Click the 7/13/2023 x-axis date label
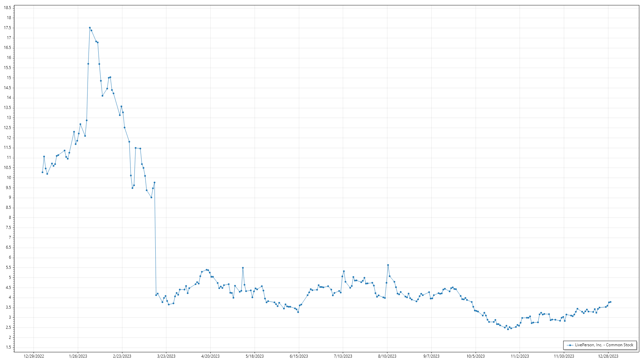Image resolution: width=644 pixels, height=362 pixels. click(x=343, y=356)
